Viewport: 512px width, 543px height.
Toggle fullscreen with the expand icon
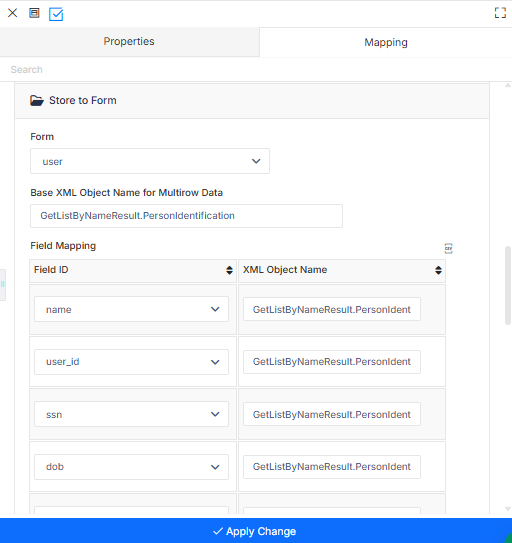(500, 13)
